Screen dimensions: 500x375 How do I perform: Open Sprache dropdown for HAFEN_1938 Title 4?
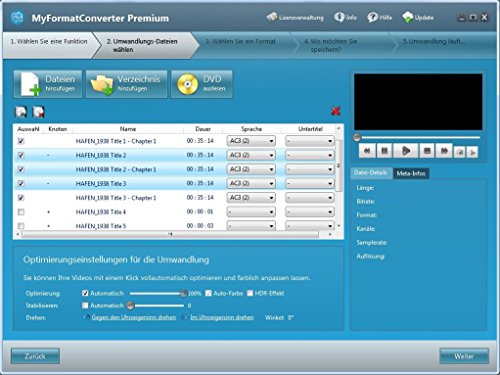tap(251, 212)
